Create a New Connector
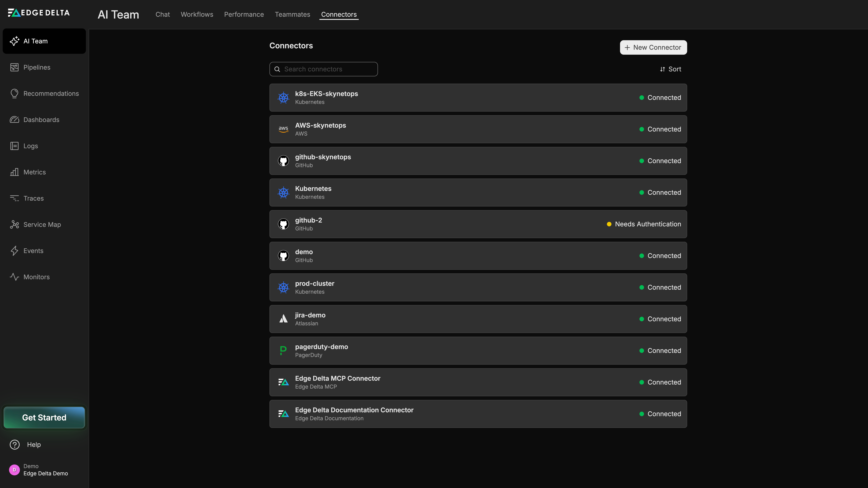 pos(653,47)
